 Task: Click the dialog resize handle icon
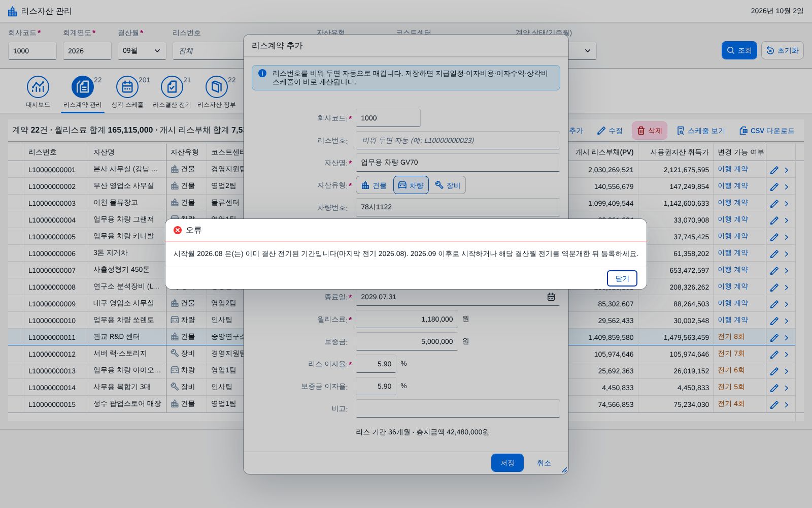click(x=564, y=470)
